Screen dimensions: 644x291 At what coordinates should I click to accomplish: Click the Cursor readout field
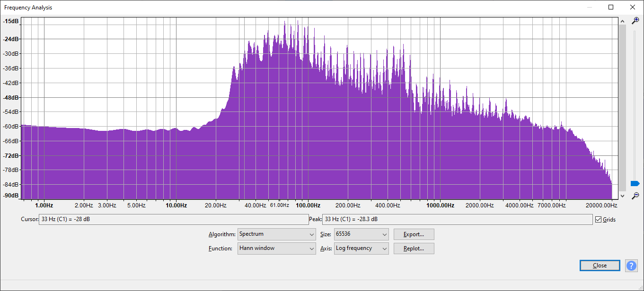173,220
